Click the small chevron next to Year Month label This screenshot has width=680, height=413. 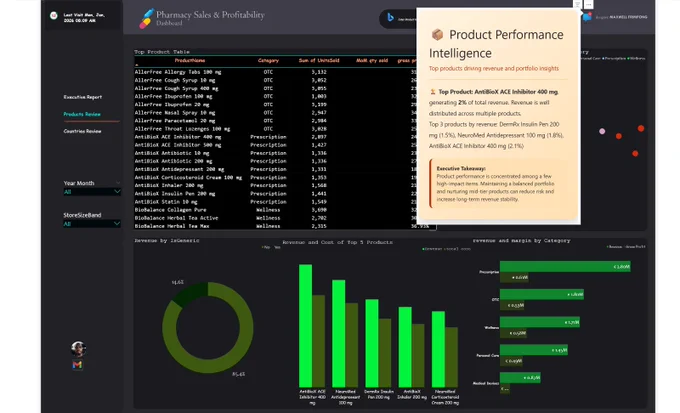coord(118,183)
